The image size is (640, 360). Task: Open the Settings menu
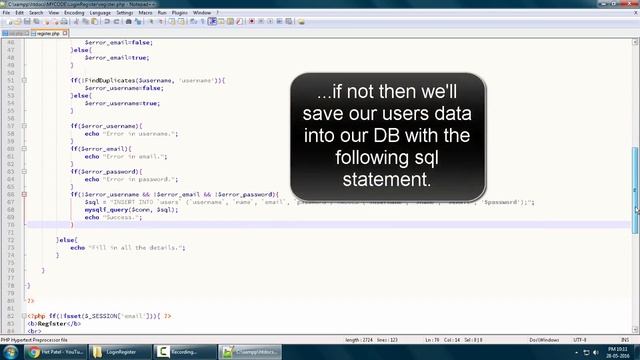124,13
